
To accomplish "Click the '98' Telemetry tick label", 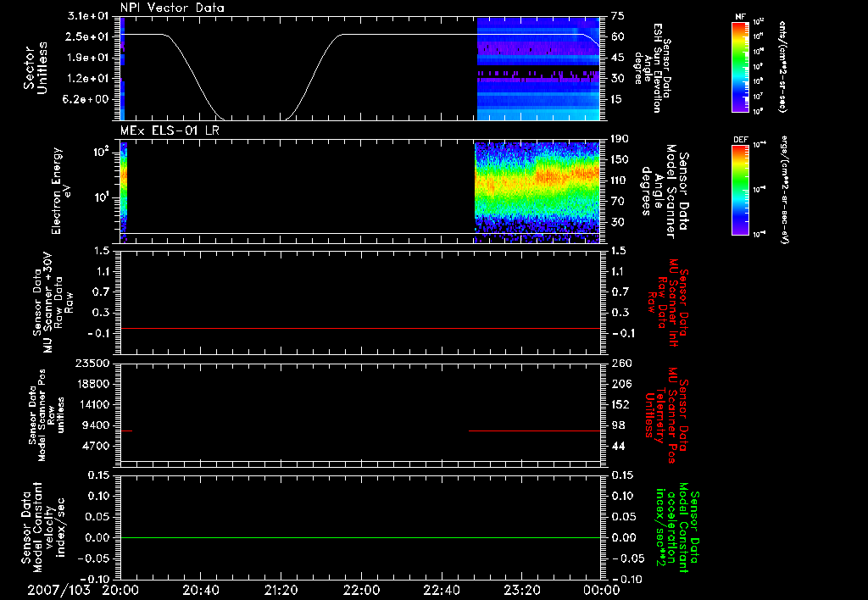I will [618, 425].
